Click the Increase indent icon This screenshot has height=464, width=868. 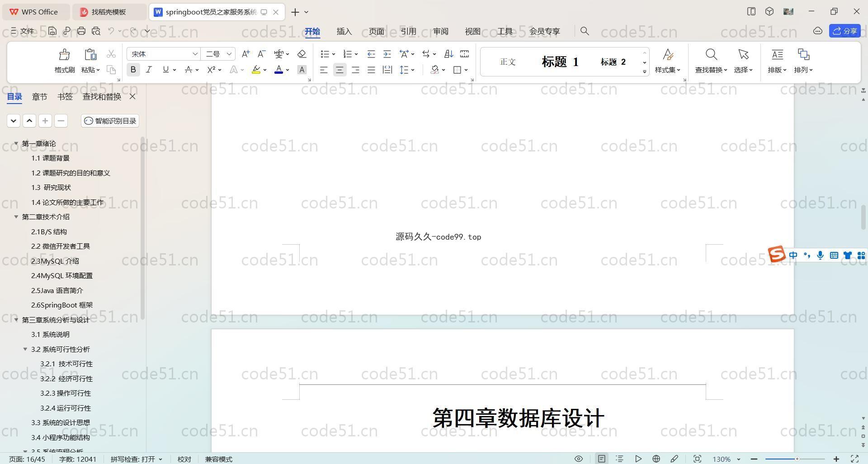tap(387, 54)
